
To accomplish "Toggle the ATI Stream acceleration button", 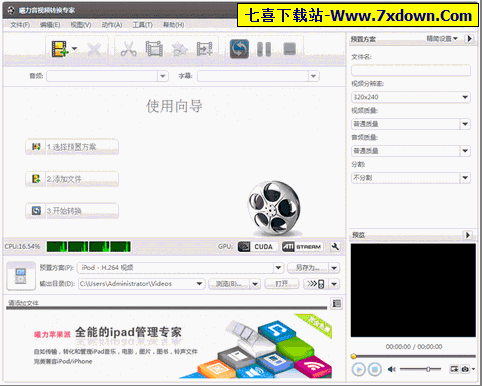I will coord(302,247).
